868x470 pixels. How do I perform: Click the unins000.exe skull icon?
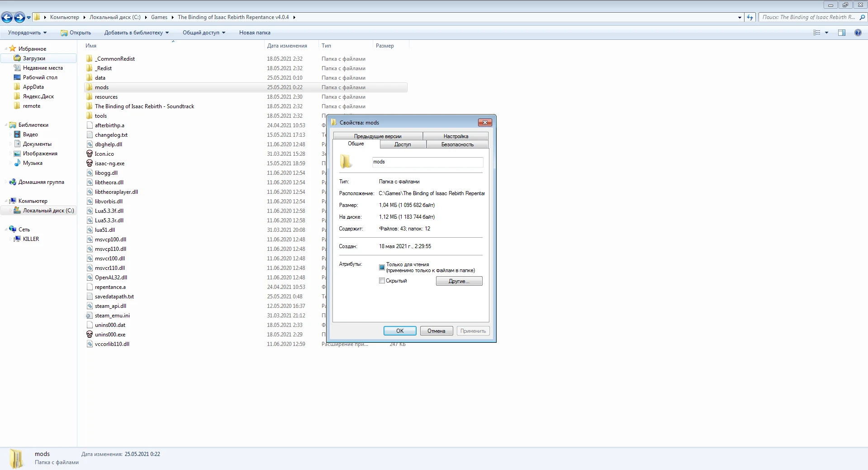coord(90,334)
